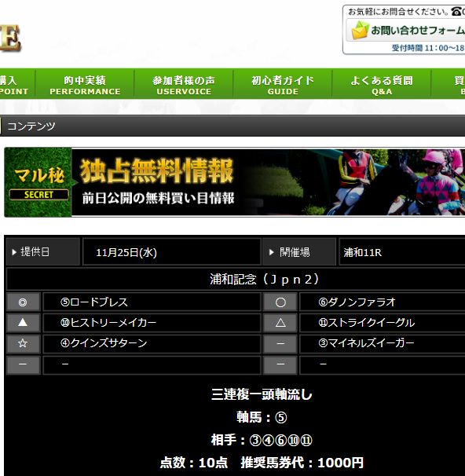This screenshot has height=476, width=465.
Task: Click the outlined triangle △ mark cell
Action: pyautogui.click(x=280, y=322)
